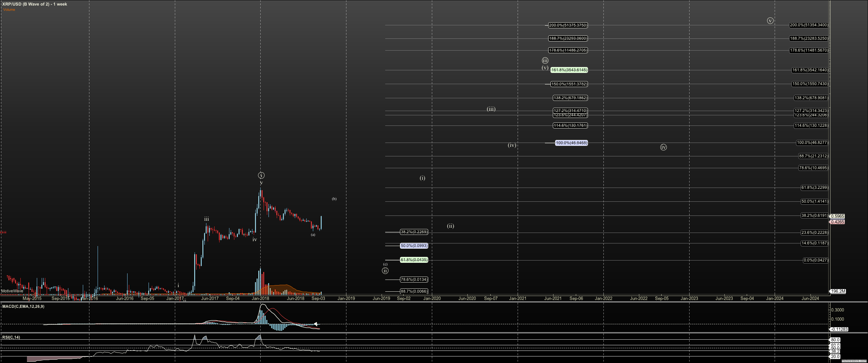Select the 38.2%(0.6191) level label

(x=814, y=216)
